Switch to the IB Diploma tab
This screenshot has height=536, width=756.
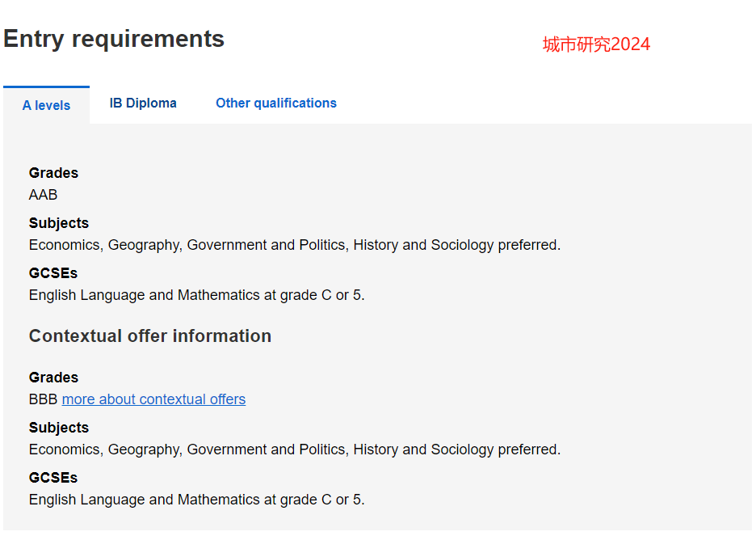tap(143, 103)
